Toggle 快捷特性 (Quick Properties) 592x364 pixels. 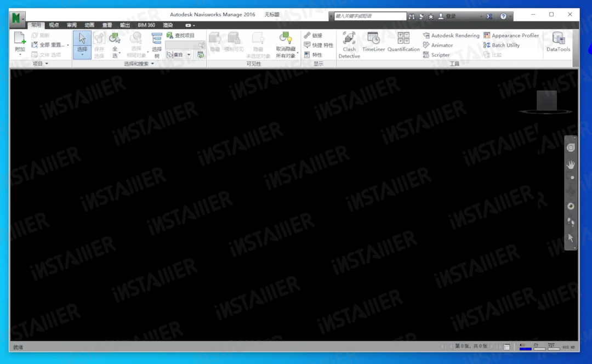[318, 46]
